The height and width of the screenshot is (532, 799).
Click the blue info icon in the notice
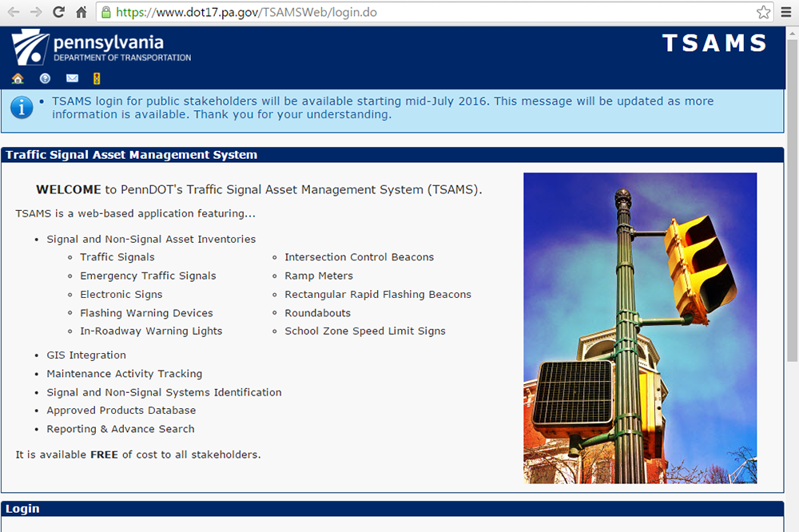(x=21, y=107)
